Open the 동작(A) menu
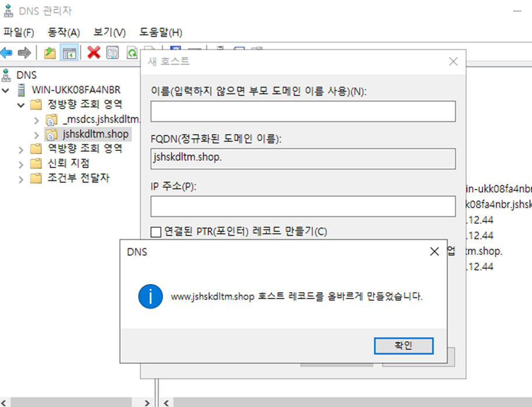The width and height of the screenshot is (532, 407). [64, 32]
